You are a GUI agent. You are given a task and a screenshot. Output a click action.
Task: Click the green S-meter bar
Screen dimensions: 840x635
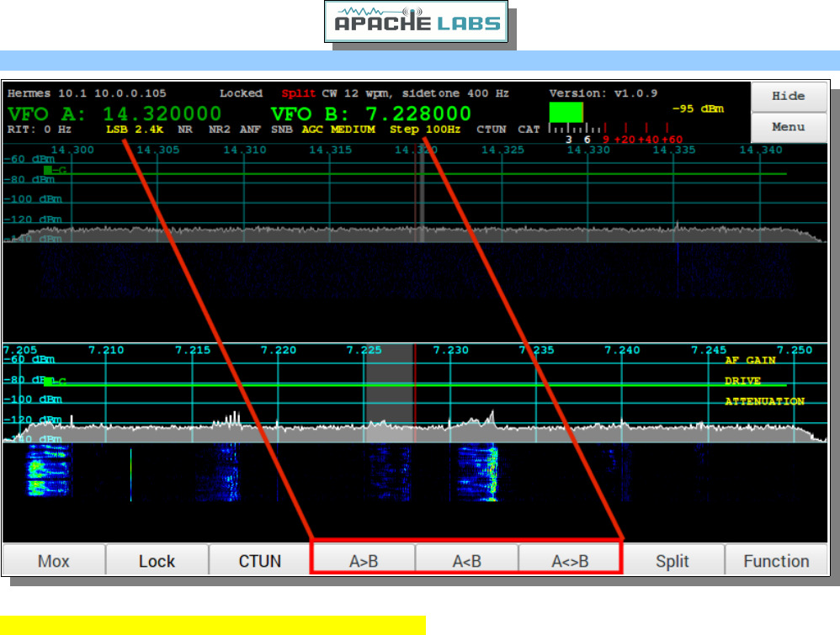(566, 113)
